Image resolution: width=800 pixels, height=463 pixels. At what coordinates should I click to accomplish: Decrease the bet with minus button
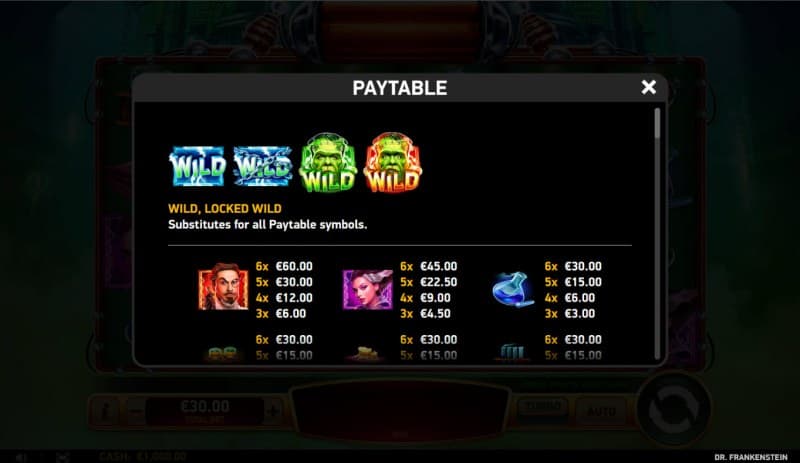[135, 410]
